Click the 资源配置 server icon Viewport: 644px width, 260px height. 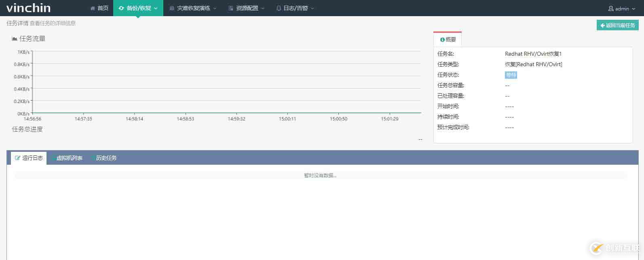[231, 8]
